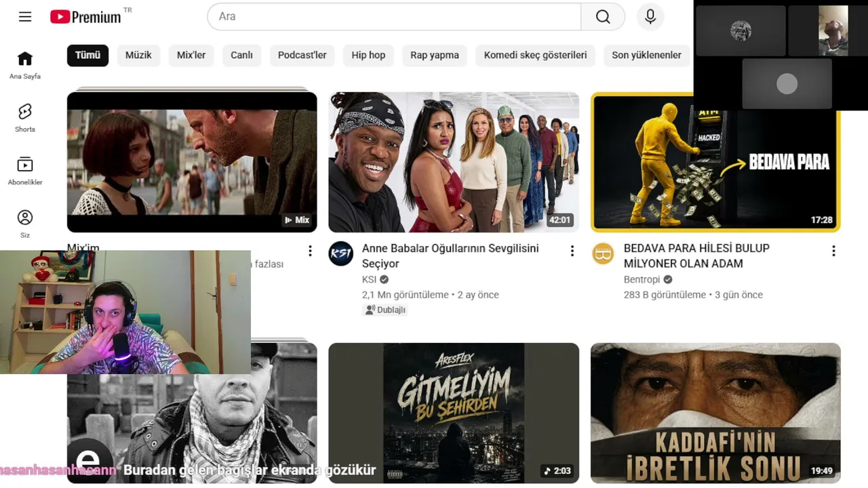Click the 2,1 Mn görüntüleme text
This screenshot has width=868, height=488.
point(406,295)
